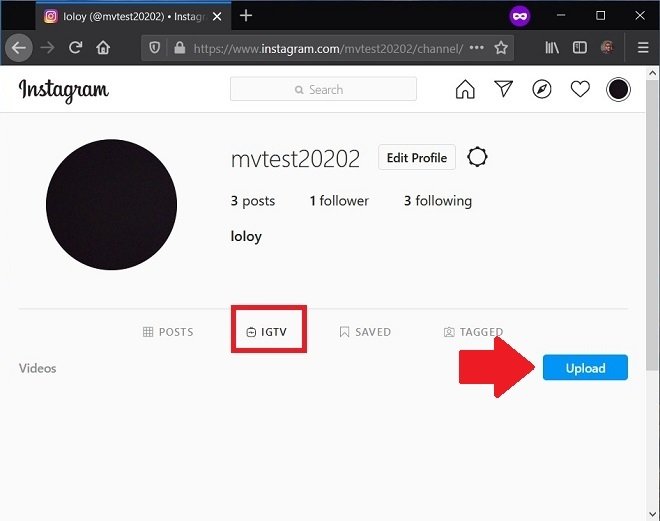
Task: Select the loloy (@mvtest20202) browser tab
Action: [133, 16]
